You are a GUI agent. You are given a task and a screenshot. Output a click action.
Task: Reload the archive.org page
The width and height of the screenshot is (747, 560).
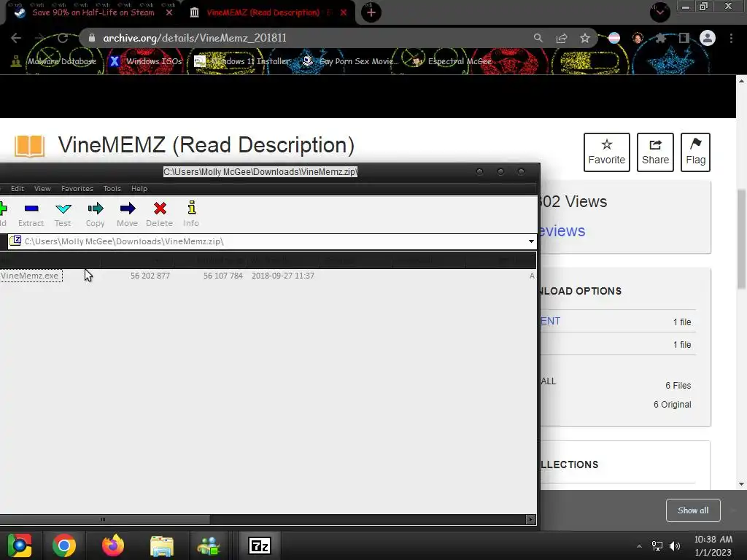(x=63, y=38)
